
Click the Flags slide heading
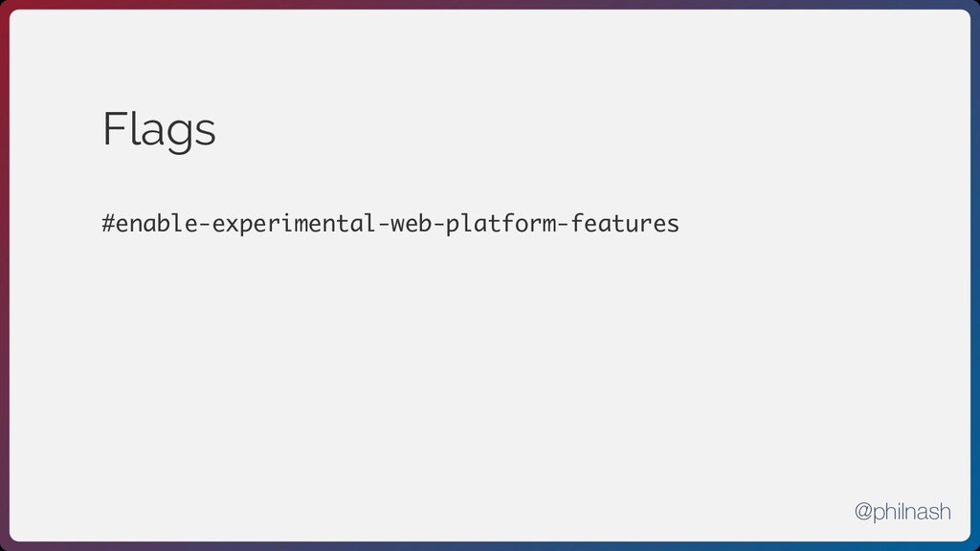(159, 130)
